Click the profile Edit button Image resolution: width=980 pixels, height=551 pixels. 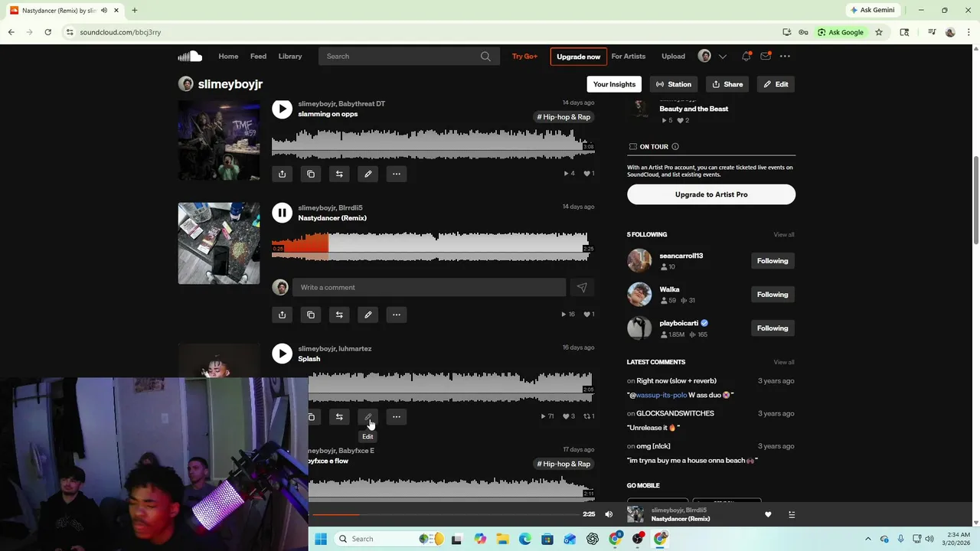[776, 84]
